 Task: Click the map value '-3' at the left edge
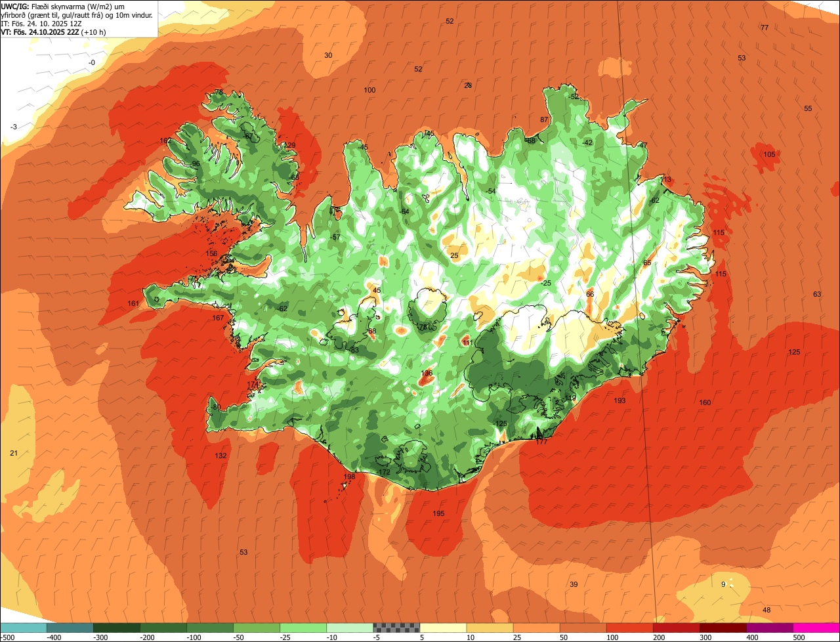pyautogui.click(x=14, y=127)
